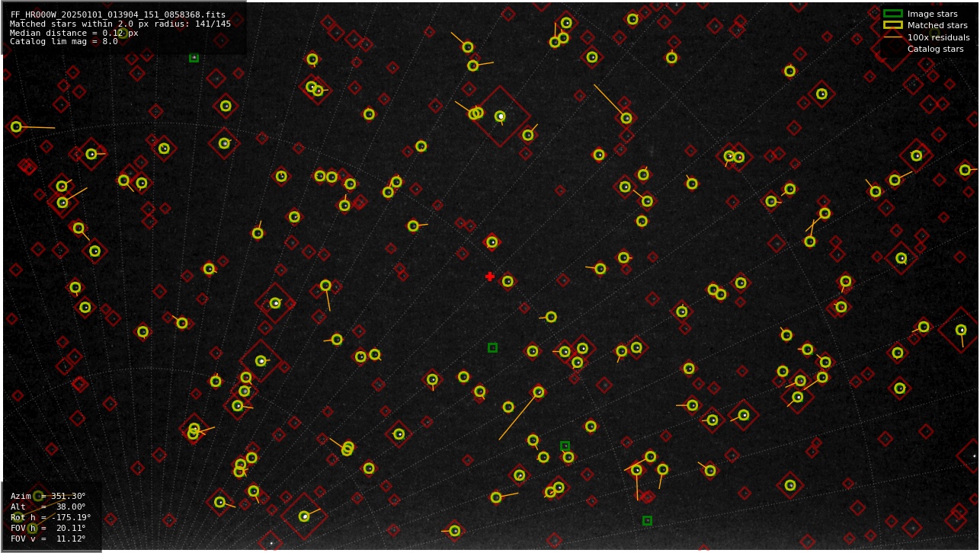980x553 pixels.
Task: Click the 'Catalog stars' legend label
Action: pos(935,49)
